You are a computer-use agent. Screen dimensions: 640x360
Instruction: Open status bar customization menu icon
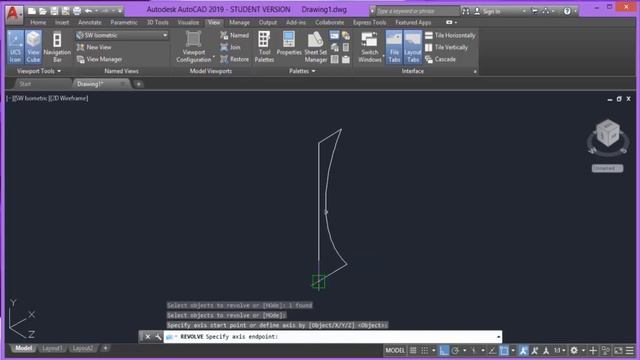pos(630,350)
